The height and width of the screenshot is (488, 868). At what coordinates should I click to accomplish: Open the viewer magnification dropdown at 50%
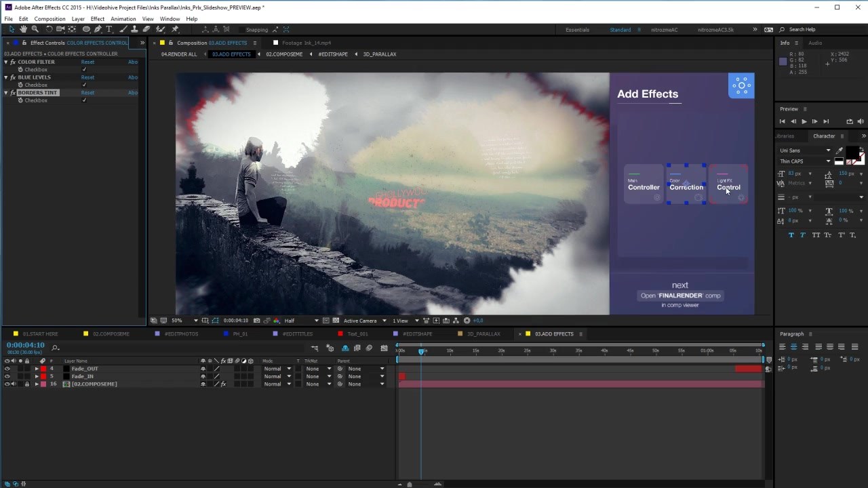pyautogui.click(x=184, y=321)
